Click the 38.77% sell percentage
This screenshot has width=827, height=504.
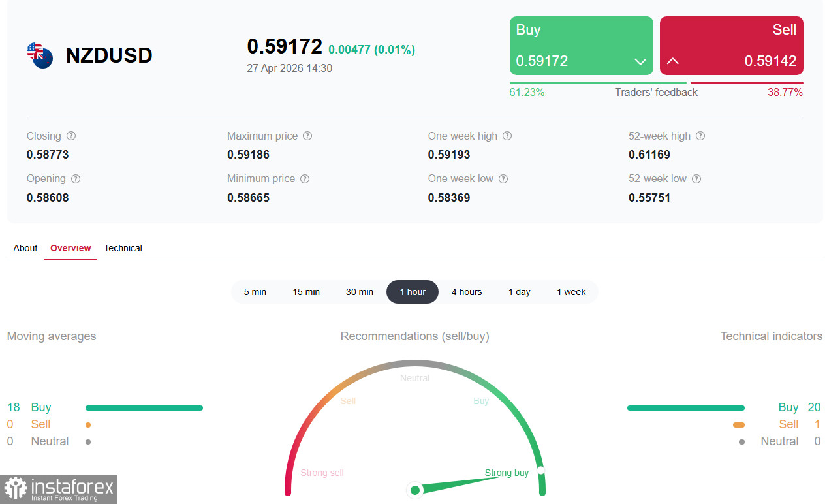point(785,93)
